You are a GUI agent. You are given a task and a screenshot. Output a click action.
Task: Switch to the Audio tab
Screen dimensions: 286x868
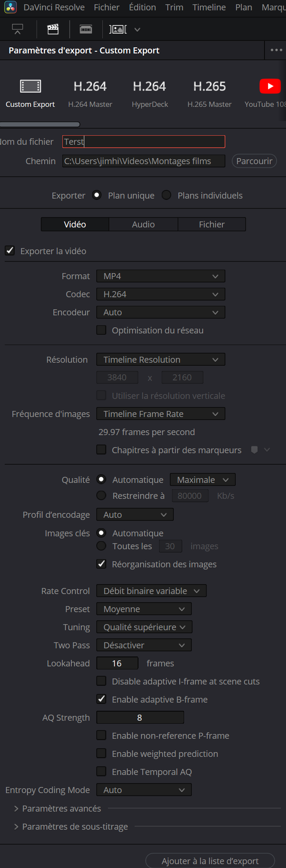(x=143, y=224)
